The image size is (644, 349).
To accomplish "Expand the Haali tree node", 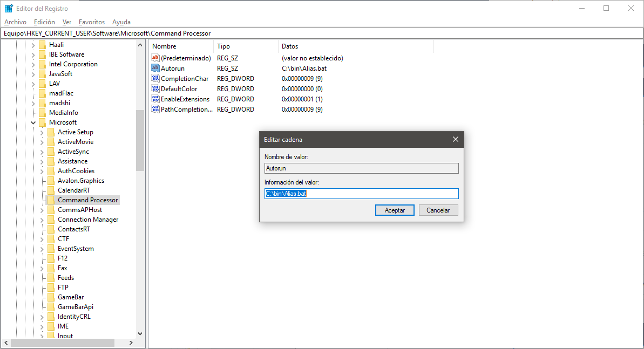I will point(33,45).
